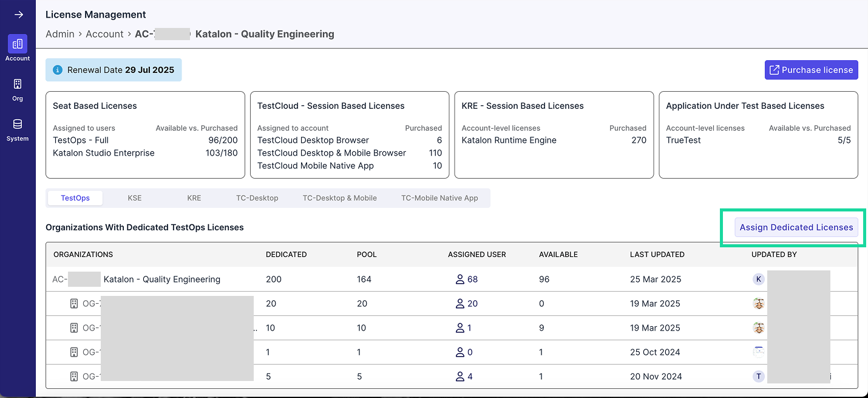Click the POOL column header
This screenshot has width=868, height=398.
click(367, 255)
